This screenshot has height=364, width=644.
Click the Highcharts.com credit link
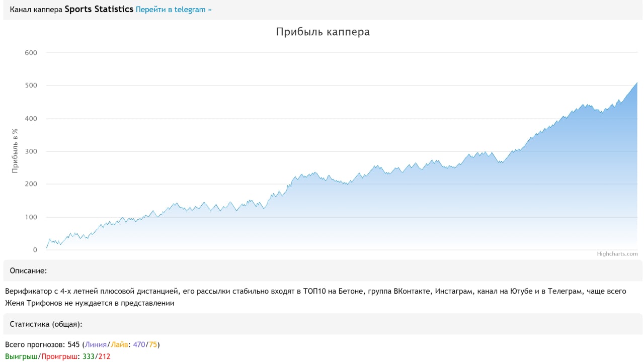click(617, 254)
